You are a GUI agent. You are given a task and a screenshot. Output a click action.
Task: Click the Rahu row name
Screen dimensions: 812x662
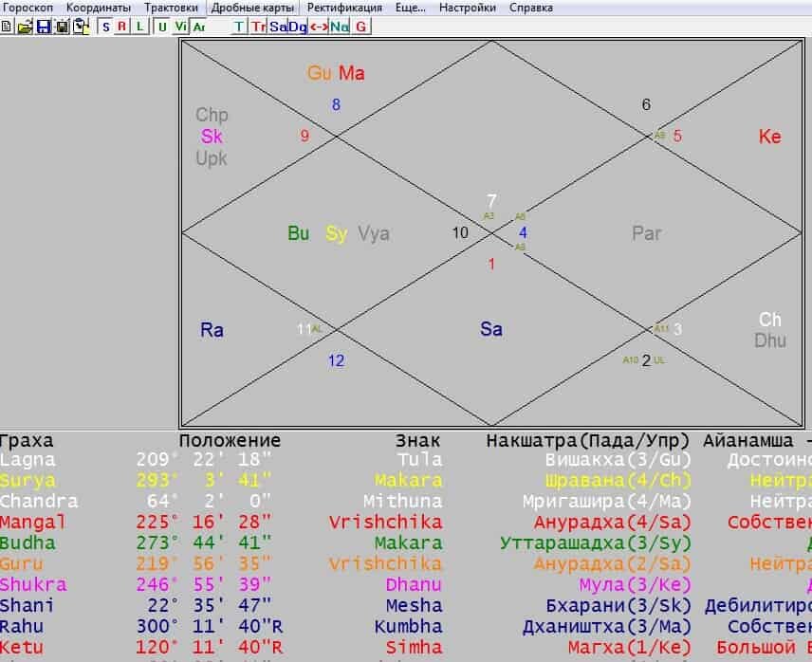coord(22,626)
